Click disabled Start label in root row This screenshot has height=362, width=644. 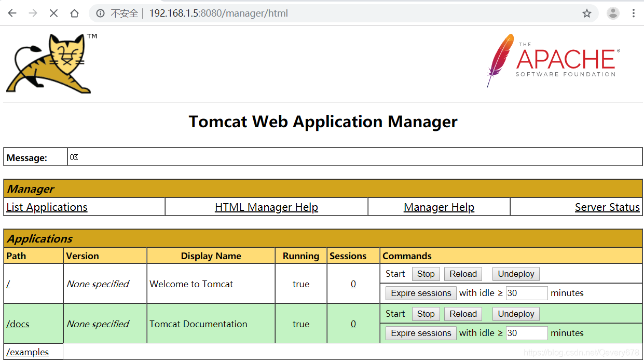coord(395,274)
